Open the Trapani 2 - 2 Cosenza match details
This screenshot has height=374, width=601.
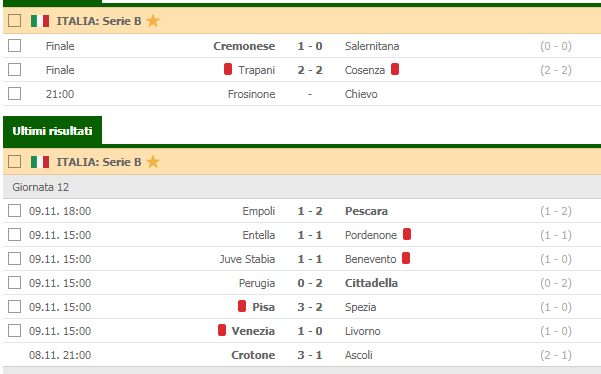[x=302, y=70]
